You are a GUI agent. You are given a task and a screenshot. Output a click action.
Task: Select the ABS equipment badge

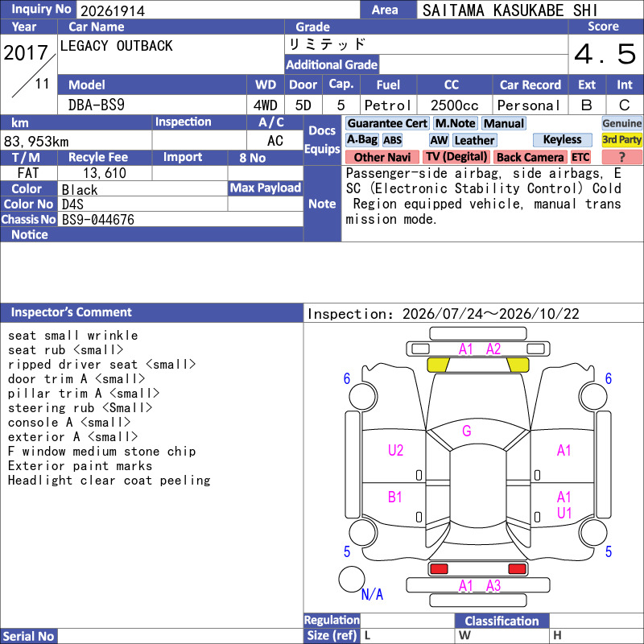[x=392, y=140]
